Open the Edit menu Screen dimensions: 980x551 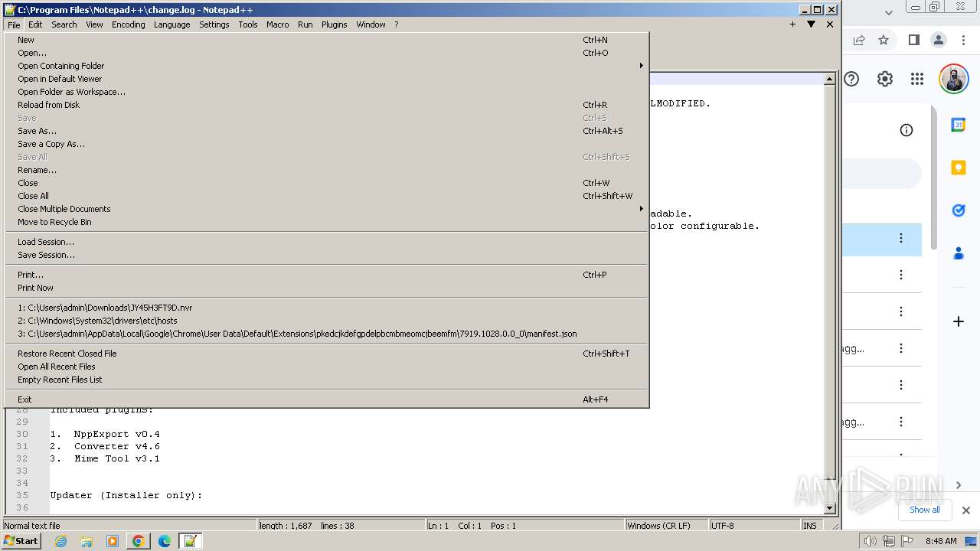click(x=35, y=24)
